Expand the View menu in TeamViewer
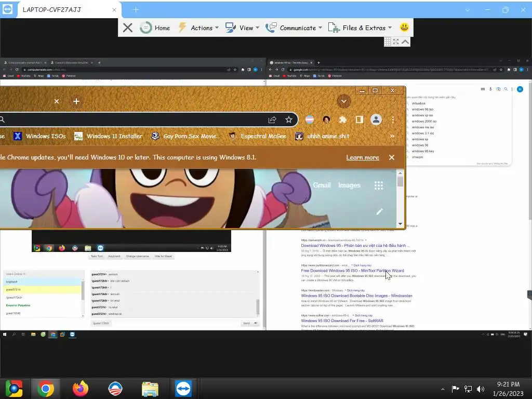The width and height of the screenshot is (532, 399). coord(242,28)
